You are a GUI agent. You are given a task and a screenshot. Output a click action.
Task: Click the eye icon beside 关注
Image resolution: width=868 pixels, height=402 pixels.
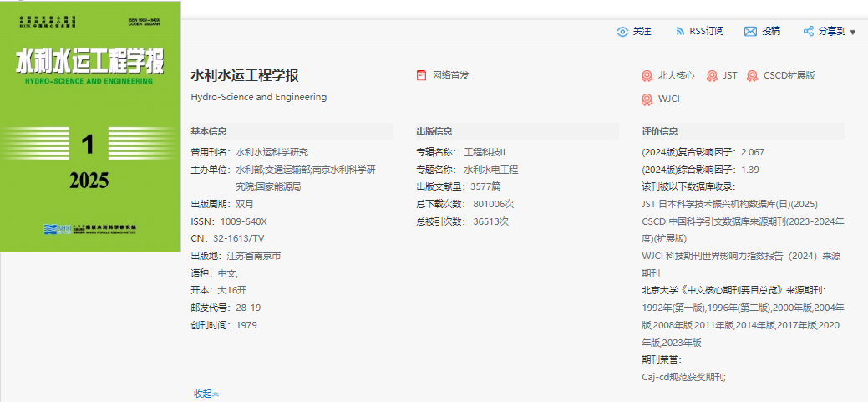coord(622,32)
